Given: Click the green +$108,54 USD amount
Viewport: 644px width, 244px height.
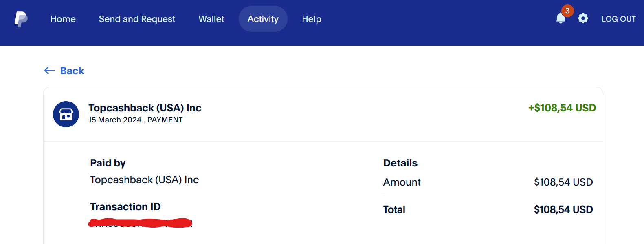Looking at the screenshot, I should point(562,108).
